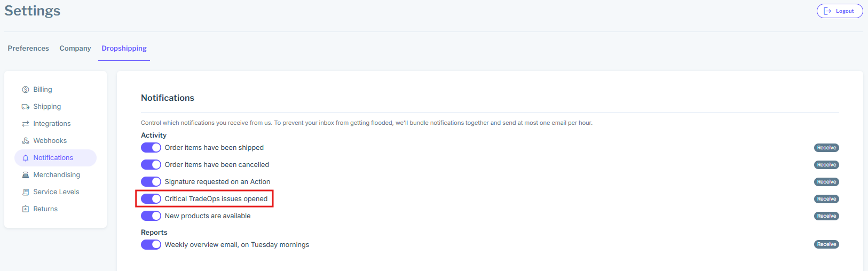The height and width of the screenshot is (271, 868).
Task: Toggle off 'Order items have been shipped'
Action: [151, 148]
